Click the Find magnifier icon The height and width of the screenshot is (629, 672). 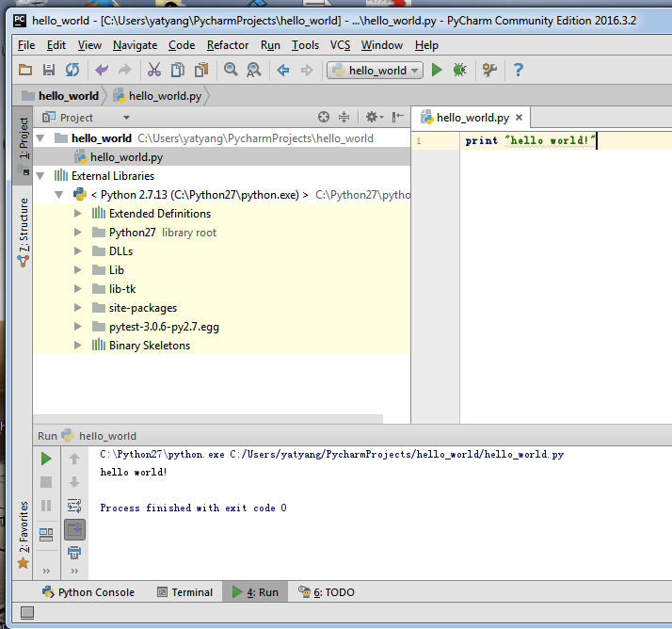click(x=231, y=70)
